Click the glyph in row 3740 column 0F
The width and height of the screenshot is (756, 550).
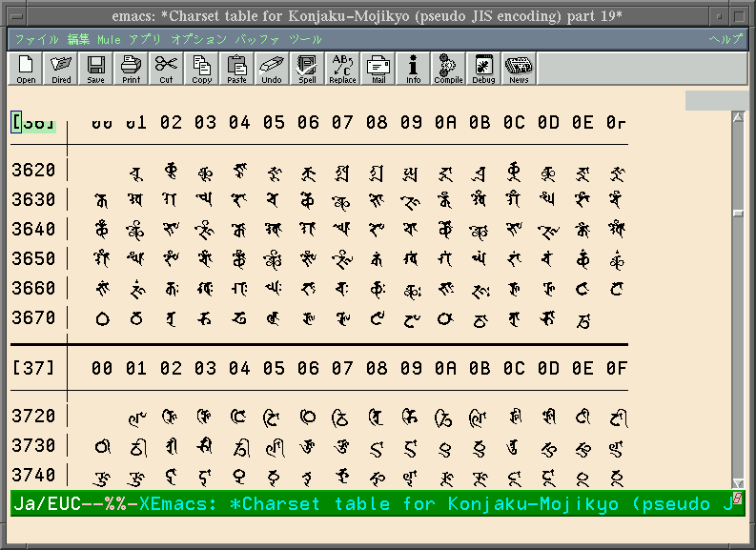pos(617,479)
